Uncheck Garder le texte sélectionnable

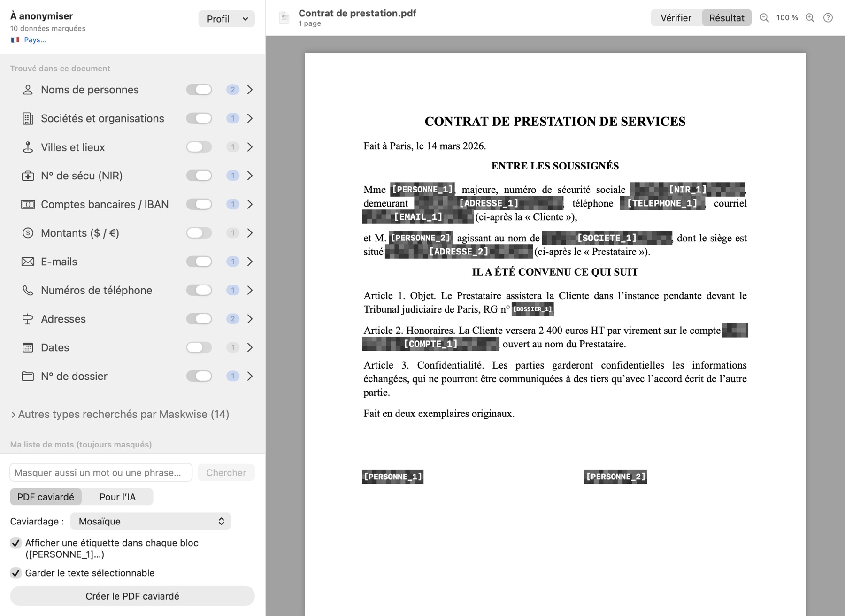click(x=15, y=573)
